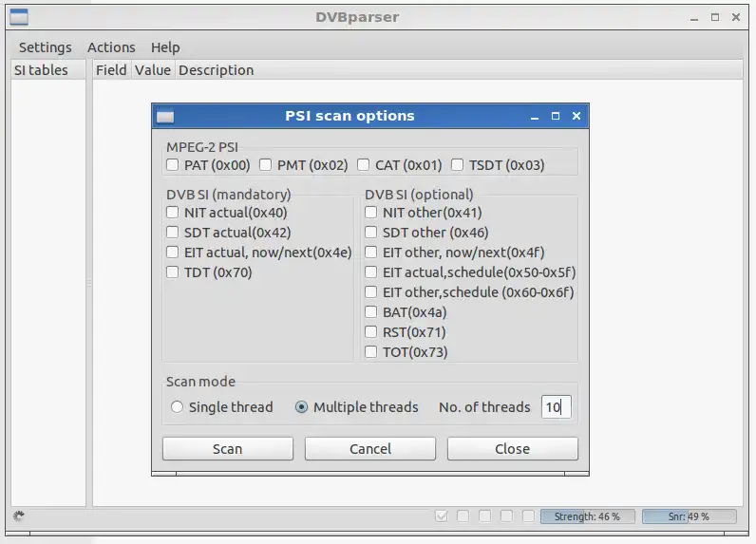Tick the TOT(0x73) checkbox
This screenshot has height=544, width=756.
(370, 351)
